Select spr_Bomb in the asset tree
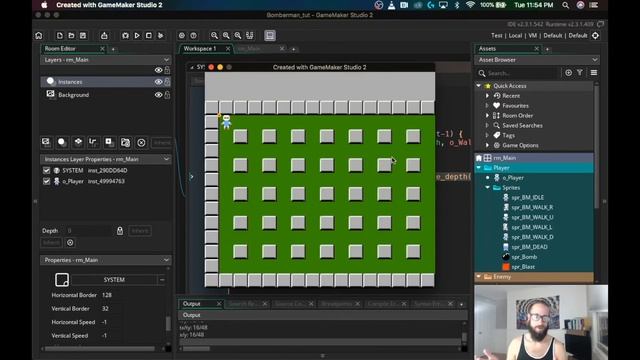The image size is (640, 360). (524, 257)
